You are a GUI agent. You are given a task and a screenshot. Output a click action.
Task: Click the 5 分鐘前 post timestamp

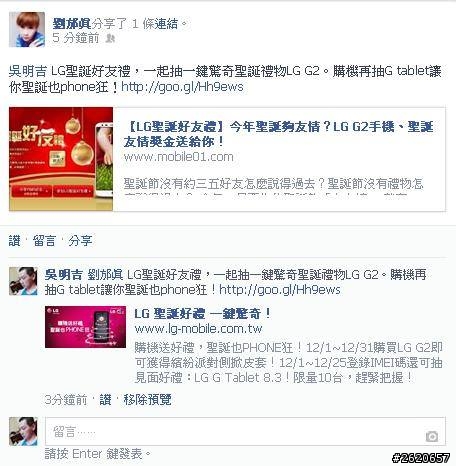tap(76, 38)
